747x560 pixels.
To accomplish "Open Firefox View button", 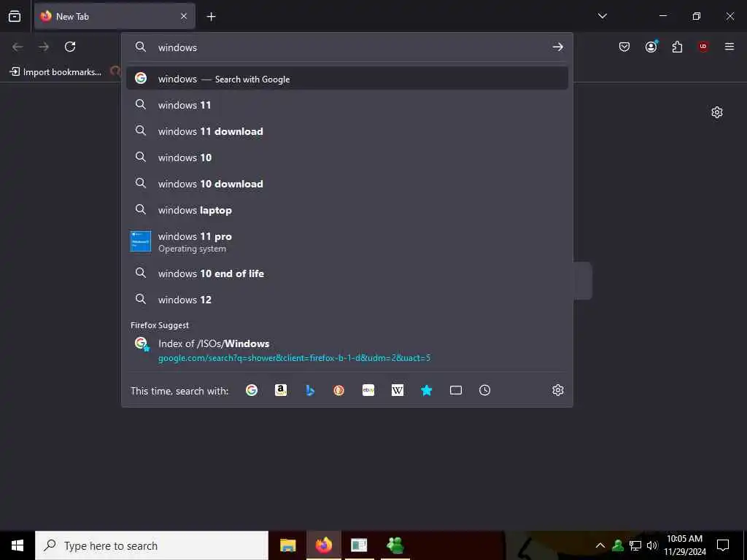I will (x=15, y=16).
